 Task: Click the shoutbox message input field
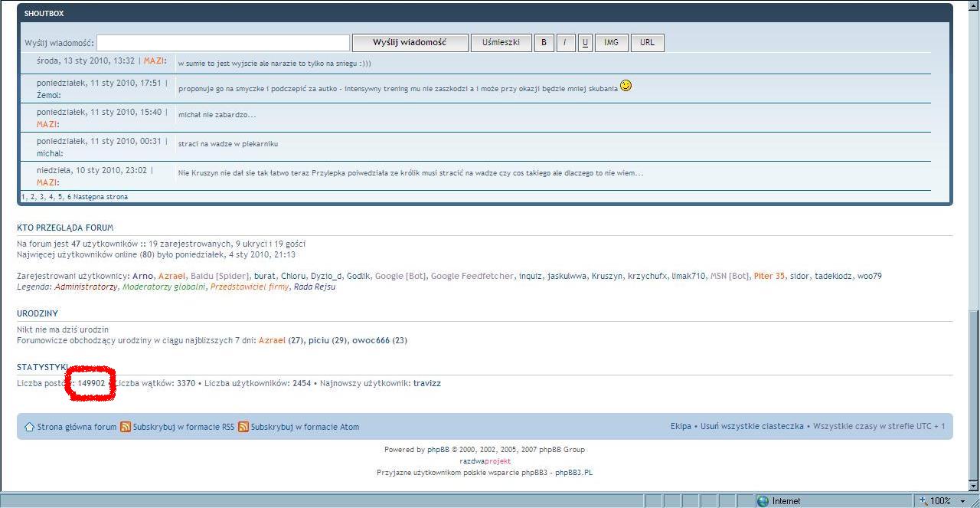(x=223, y=43)
